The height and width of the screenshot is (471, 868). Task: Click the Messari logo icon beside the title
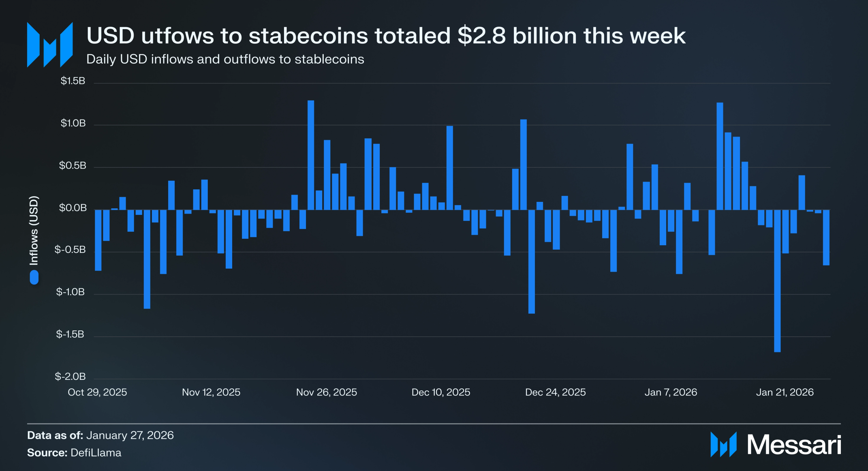click(x=50, y=45)
